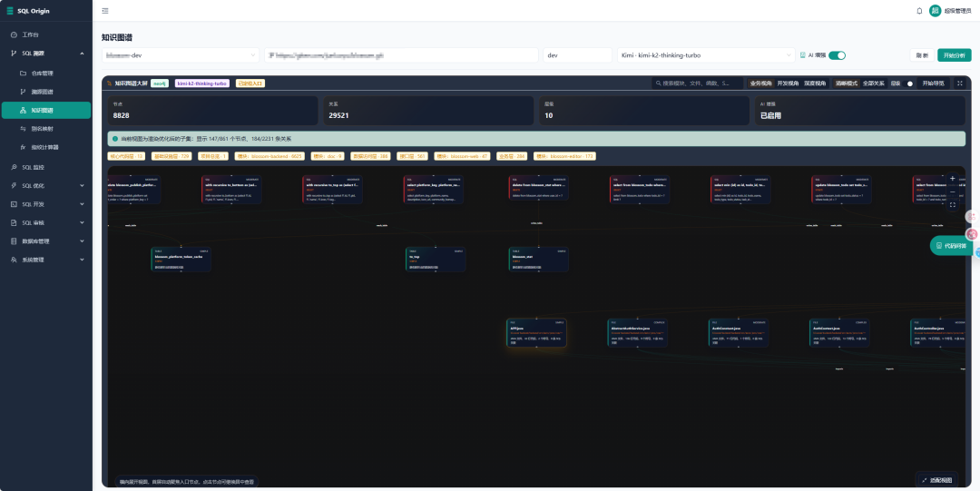This screenshot has height=491, width=980.
Task: Open the 代码问答 floating button
Action: point(950,246)
